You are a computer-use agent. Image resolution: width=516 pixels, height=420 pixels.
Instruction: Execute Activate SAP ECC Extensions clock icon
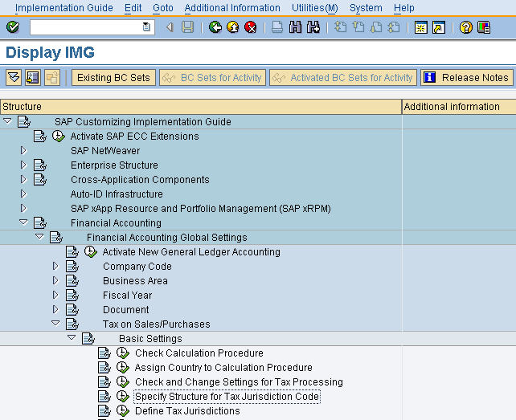58,137
